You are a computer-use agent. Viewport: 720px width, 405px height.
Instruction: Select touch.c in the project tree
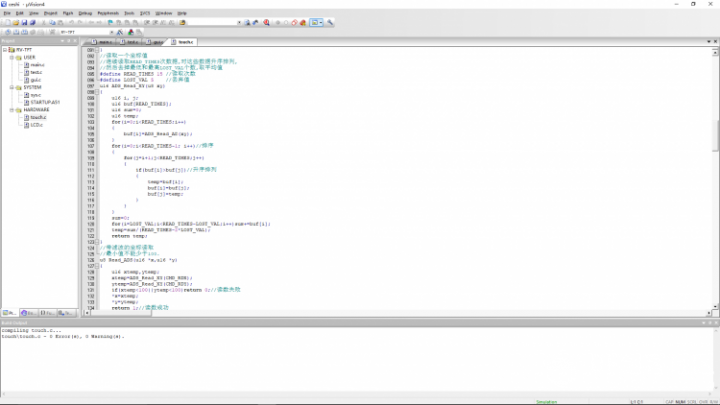click(x=38, y=117)
